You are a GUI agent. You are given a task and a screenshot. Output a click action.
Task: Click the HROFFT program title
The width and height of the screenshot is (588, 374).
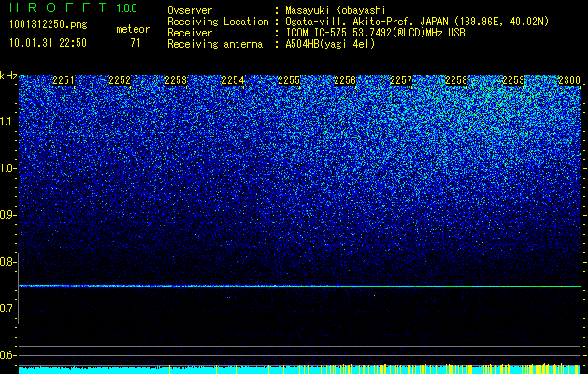(x=58, y=7)
